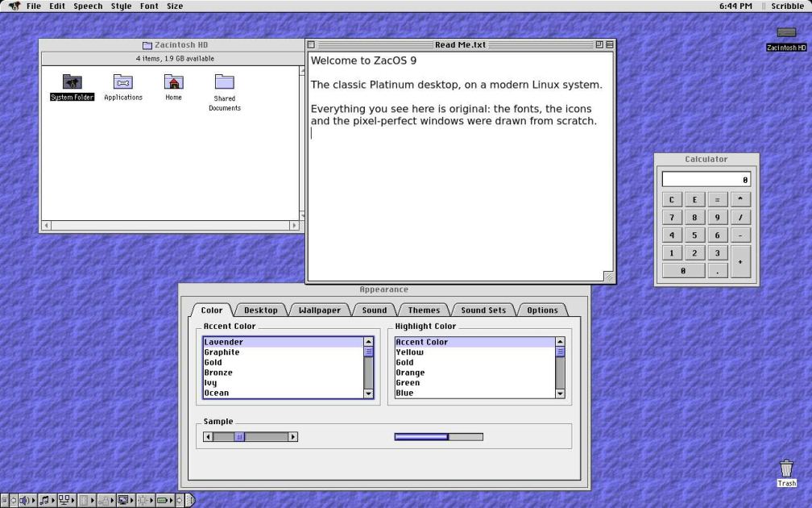The image size is (812, 508).
Task: Select Bronze in Accent Color list
Action: (x=284, y=373)
